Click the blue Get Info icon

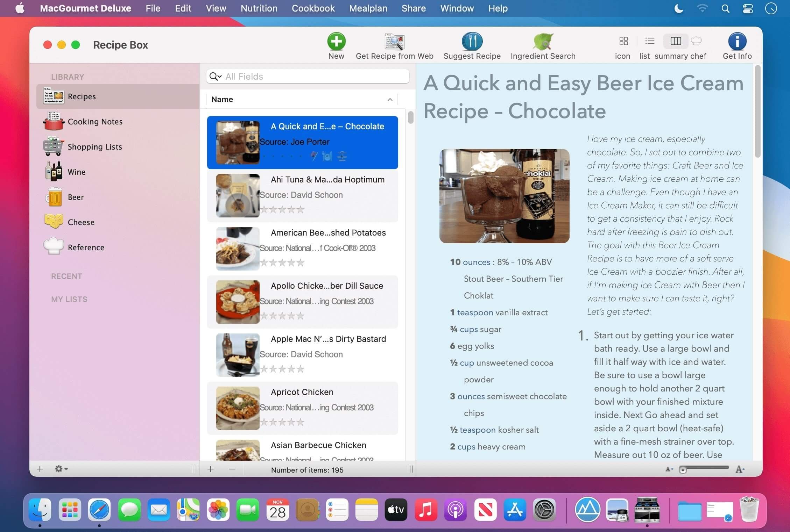click(737, 42)
